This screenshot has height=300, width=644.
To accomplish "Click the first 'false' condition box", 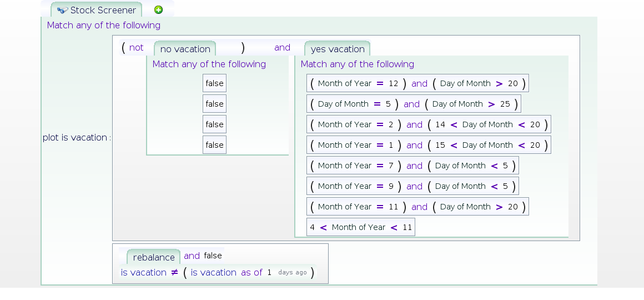I will click(x=214, y=83).
